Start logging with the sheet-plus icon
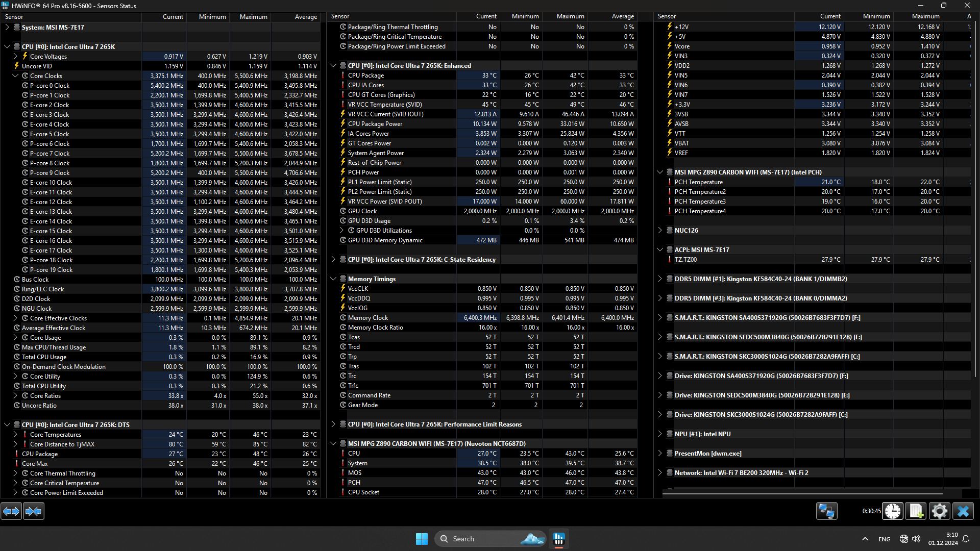 [x=916, y=511]
